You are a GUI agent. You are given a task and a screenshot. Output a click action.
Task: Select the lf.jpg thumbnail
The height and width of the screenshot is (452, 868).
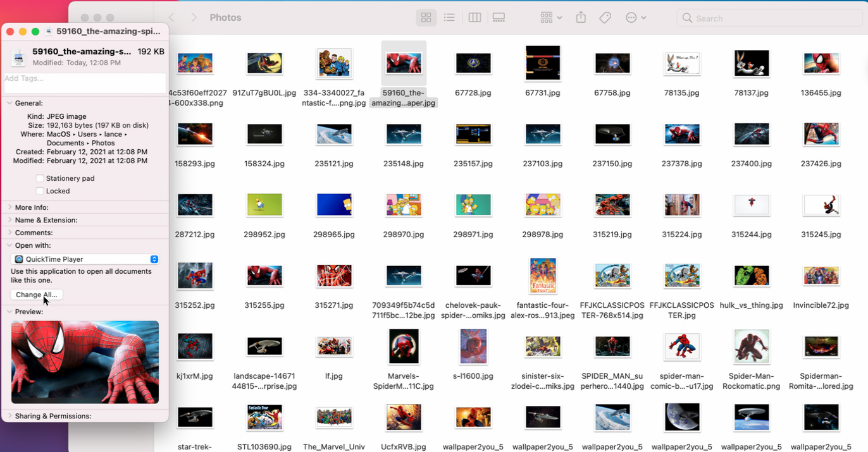334,346
